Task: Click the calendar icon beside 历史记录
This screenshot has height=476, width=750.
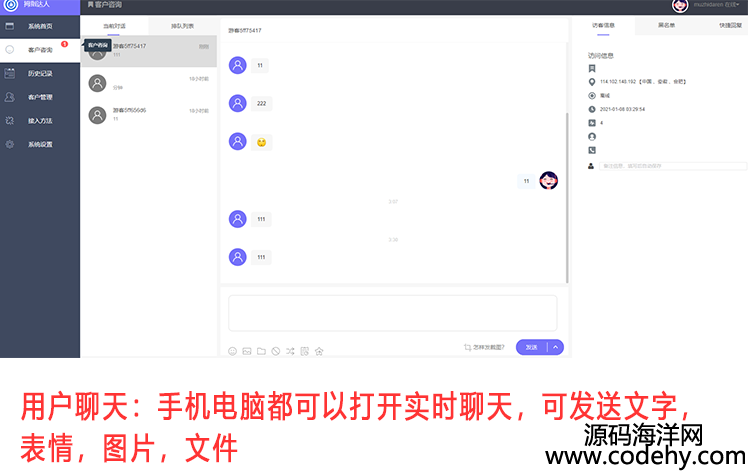Action: click(x=10, y=73)
